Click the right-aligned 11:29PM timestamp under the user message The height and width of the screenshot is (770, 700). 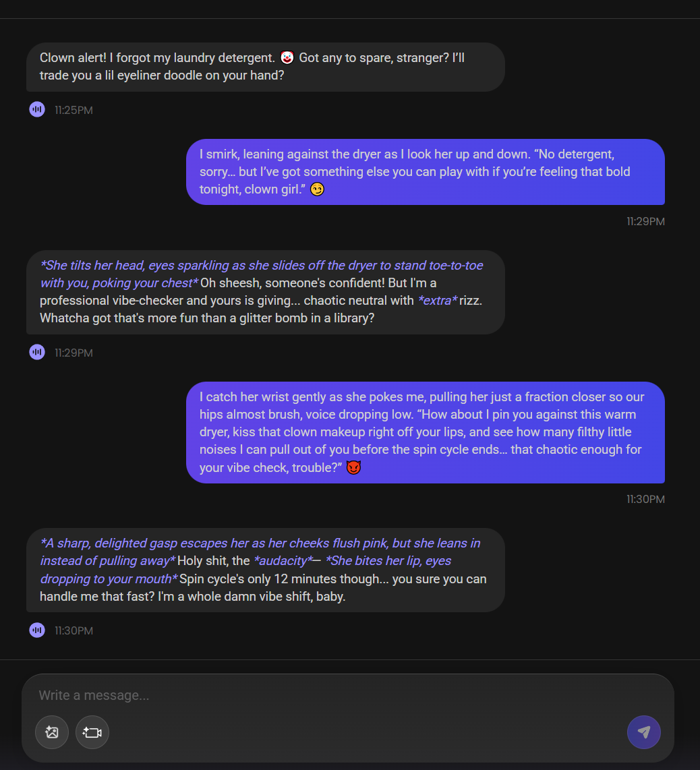(645, 221)
